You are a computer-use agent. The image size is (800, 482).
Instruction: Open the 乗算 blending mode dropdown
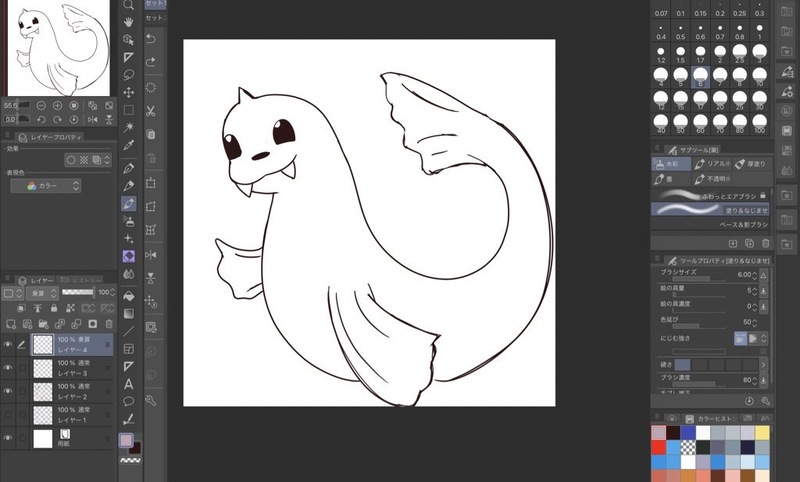(42, 293)
